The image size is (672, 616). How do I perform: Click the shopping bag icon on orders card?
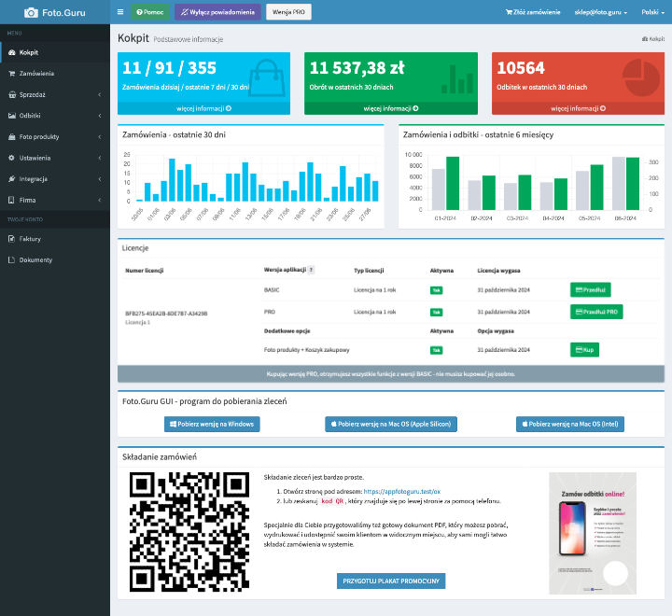[268, 77]
